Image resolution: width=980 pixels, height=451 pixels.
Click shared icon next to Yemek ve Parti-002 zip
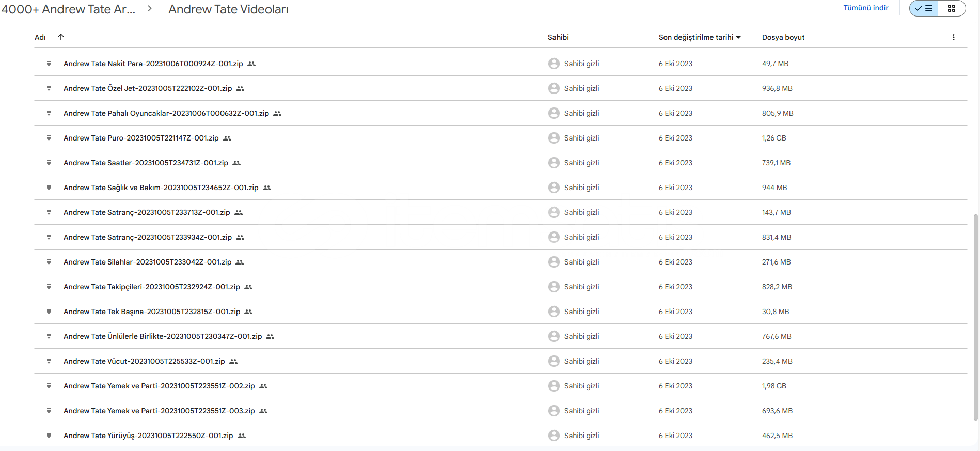pos(263,386)
